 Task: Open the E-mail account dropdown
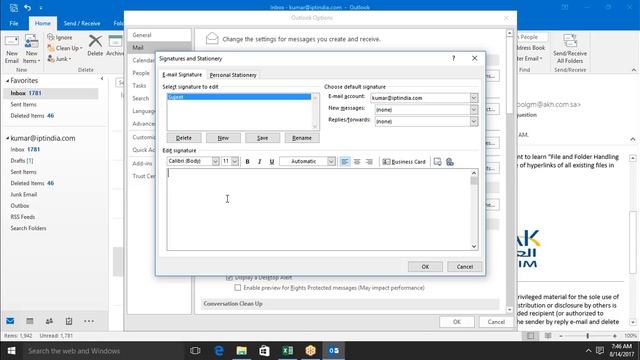(473, 98)
